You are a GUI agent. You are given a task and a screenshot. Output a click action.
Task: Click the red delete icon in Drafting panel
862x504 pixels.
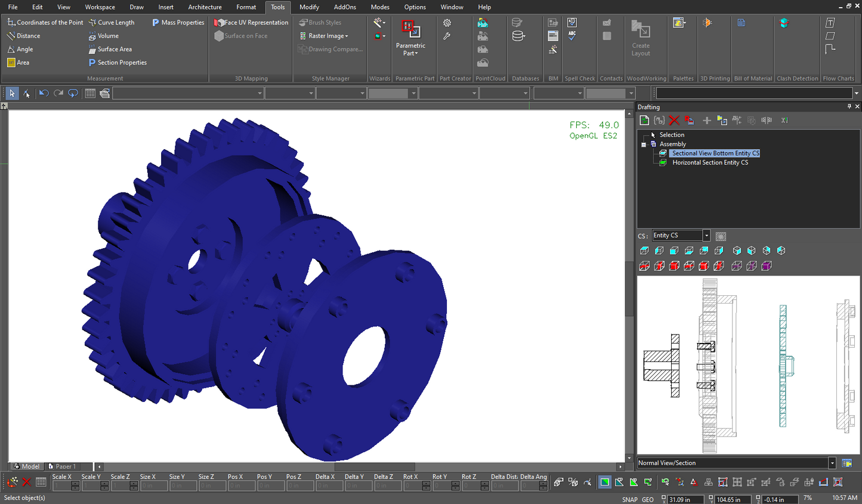click(x=674, y=120)
